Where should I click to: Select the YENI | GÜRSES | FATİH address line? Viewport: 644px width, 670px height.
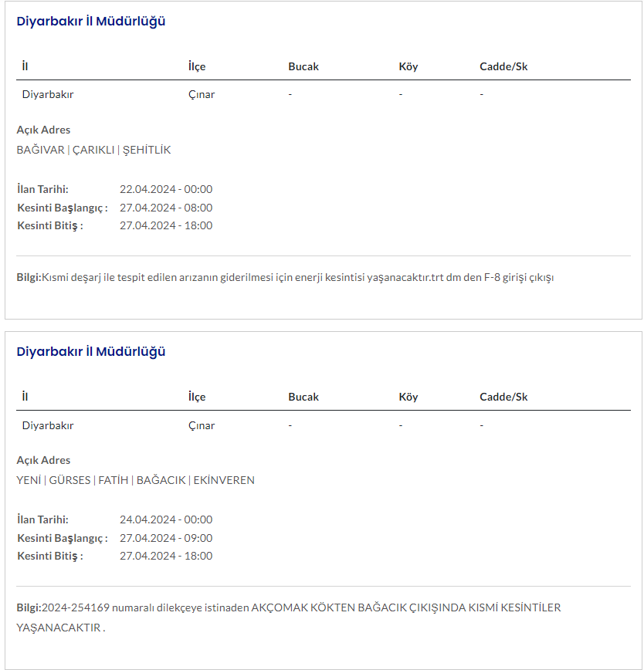pos(135,480)
